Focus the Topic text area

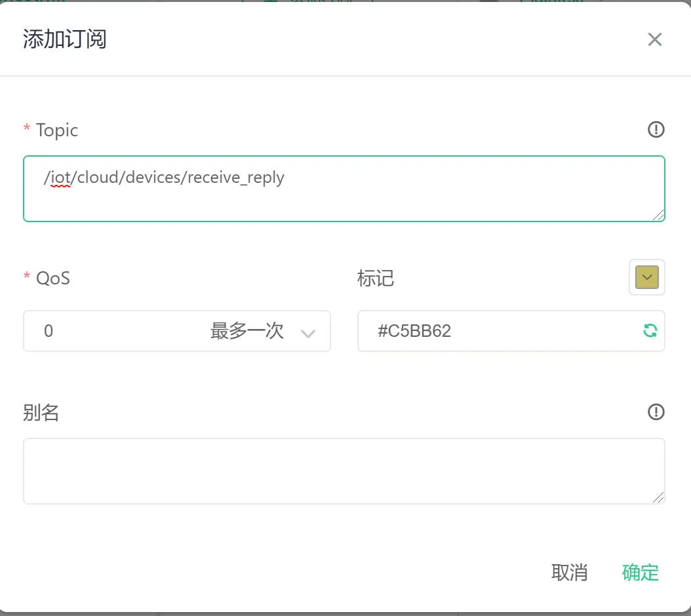[344, 189]
